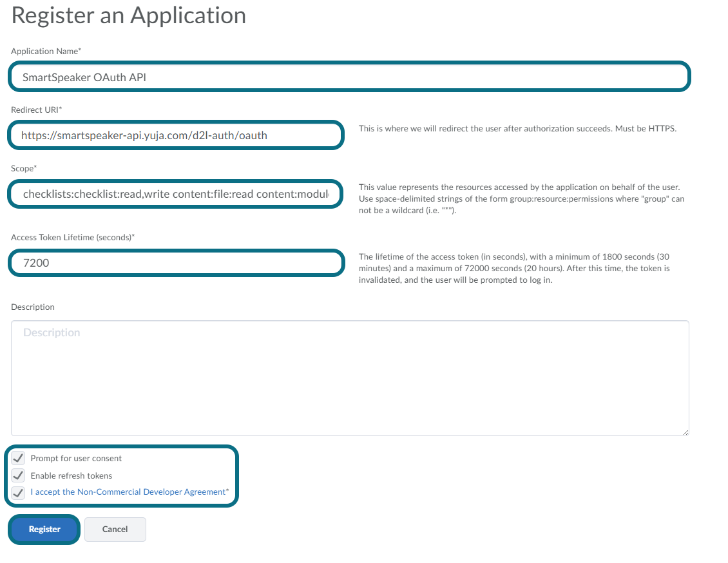Open the Non-Commercial Developer Agreement link
728x563 pixels.
click(x=128, y=491)
